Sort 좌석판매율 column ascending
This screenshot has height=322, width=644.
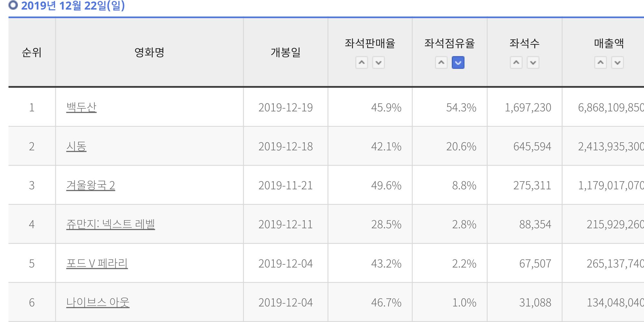(x=362, y=62)
